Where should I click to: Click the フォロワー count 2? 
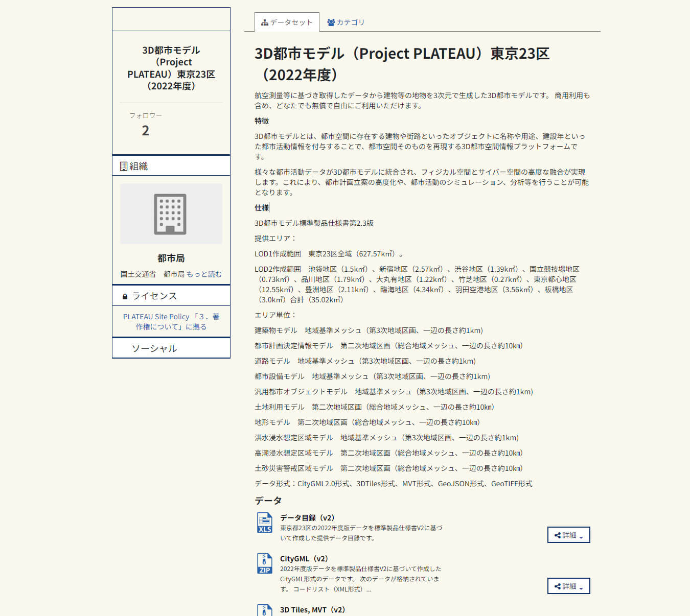(146, 130)
